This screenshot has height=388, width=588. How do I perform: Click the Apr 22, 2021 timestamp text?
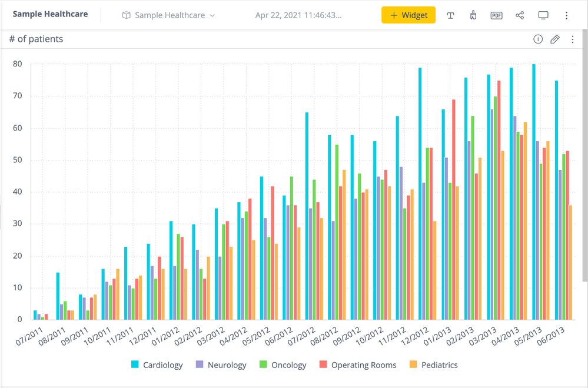[298, 15]
